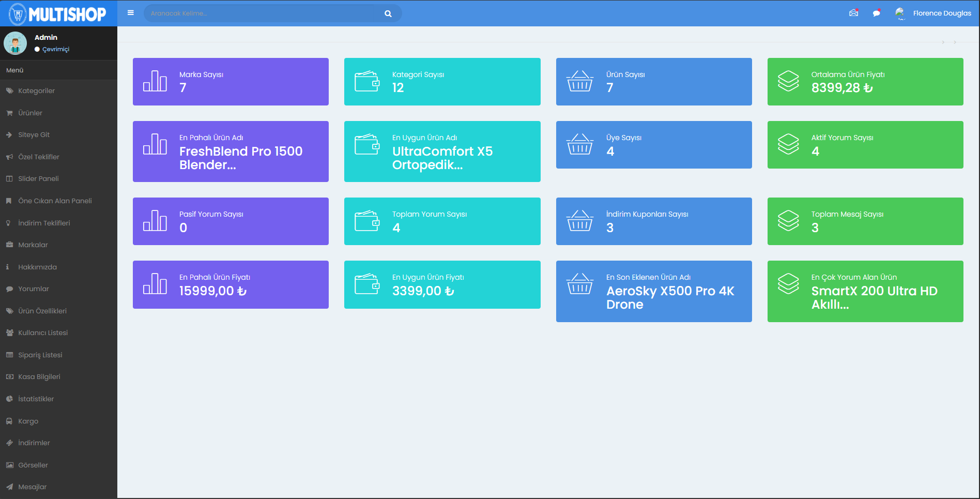Screen dimensions: 980x499
Task: Click the layers icon on Ortalama Ürün Fiyatı card
Action: (788, 81)
